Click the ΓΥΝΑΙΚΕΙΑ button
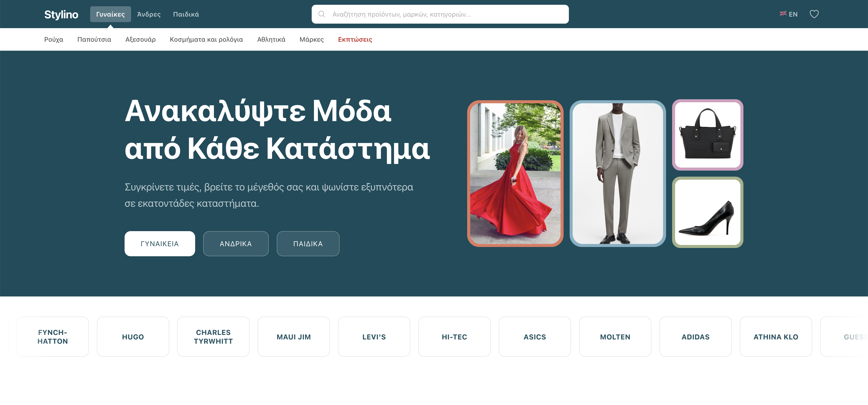Viewport: 868px width, 405px height. [x=160, y=243]
